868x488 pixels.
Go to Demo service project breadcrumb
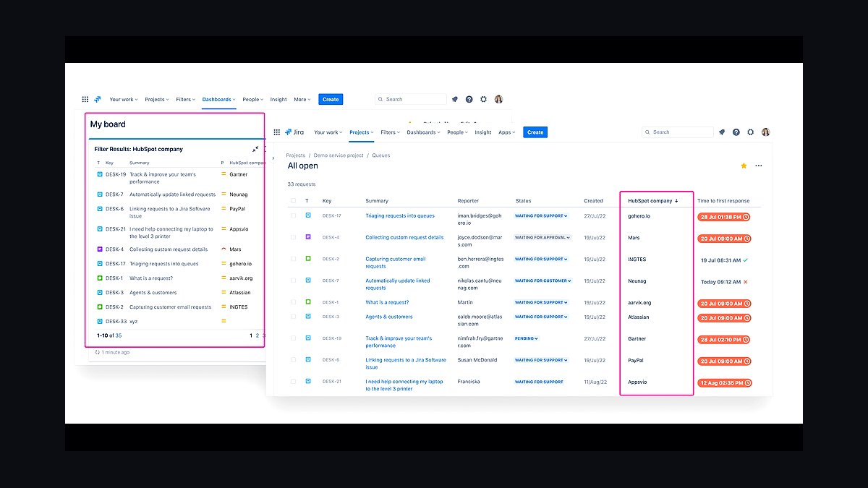(339, 155)
